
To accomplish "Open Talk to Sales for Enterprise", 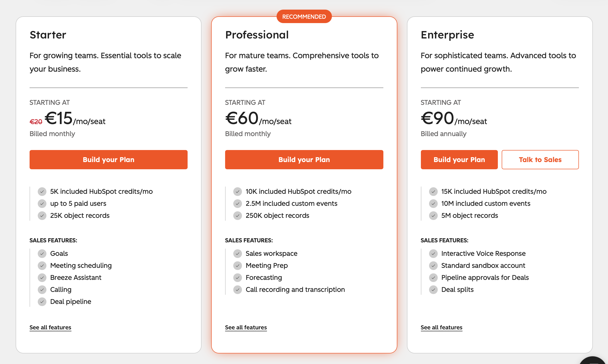I will 540,159.
